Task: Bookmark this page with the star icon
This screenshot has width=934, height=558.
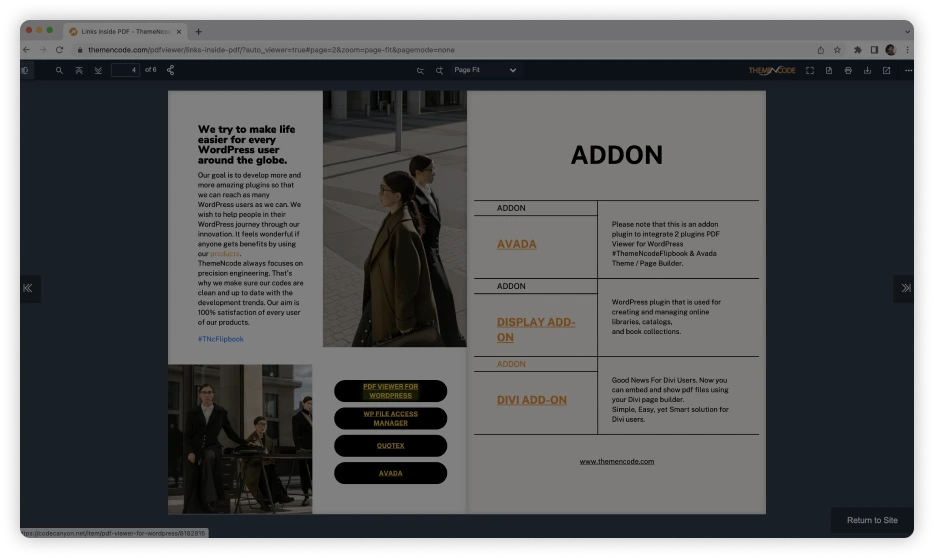Action: [x=837, y=50]
